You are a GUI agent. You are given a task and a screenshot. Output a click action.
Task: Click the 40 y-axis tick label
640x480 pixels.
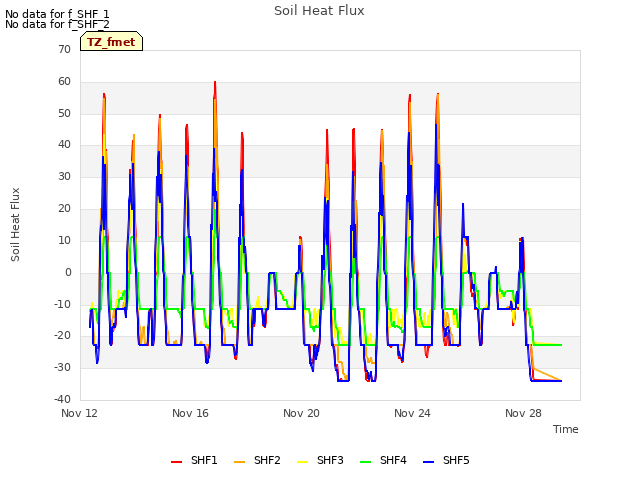(64, 144)
